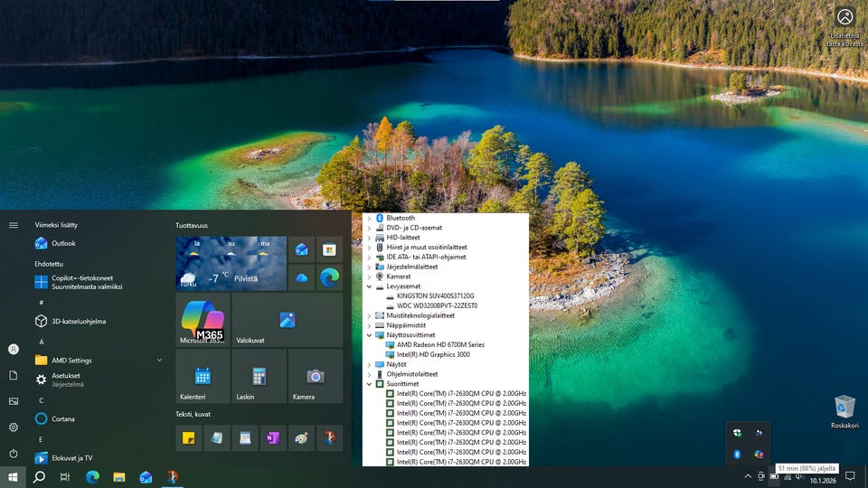
Task: Collapse the Näyttösovittimet node
Action: pos(369,335)
